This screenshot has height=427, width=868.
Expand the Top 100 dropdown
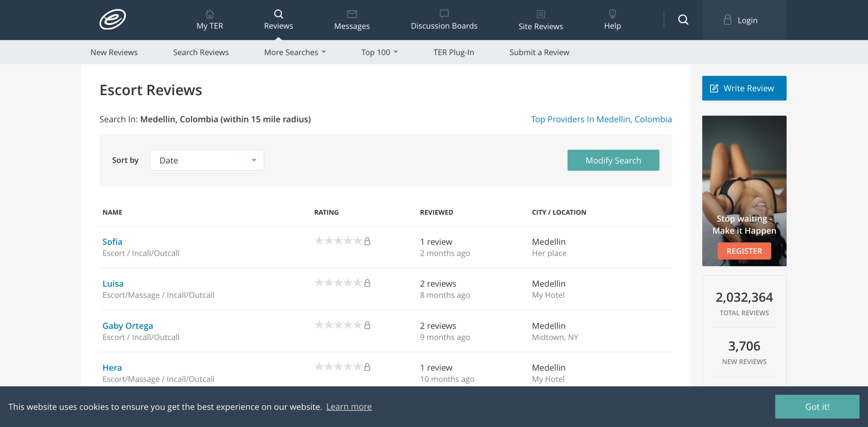(379, 52)
